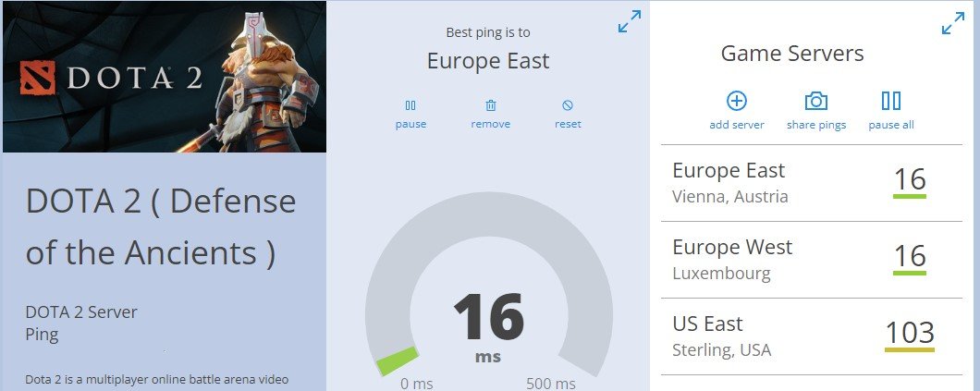Click the 'share pings' text label
Image resolution: width=980 pixels, height=391 pixels.
[816, 125]
